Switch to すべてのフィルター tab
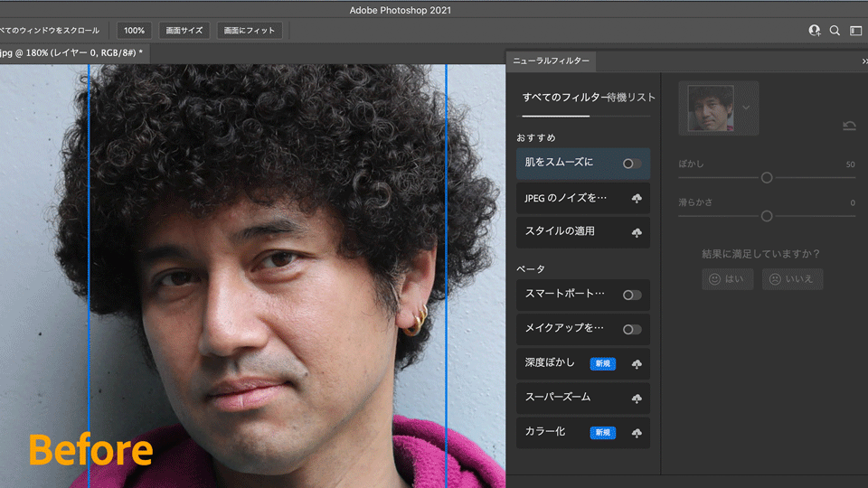868x488 pixels. pyautogui.click(x=564, y=98)
